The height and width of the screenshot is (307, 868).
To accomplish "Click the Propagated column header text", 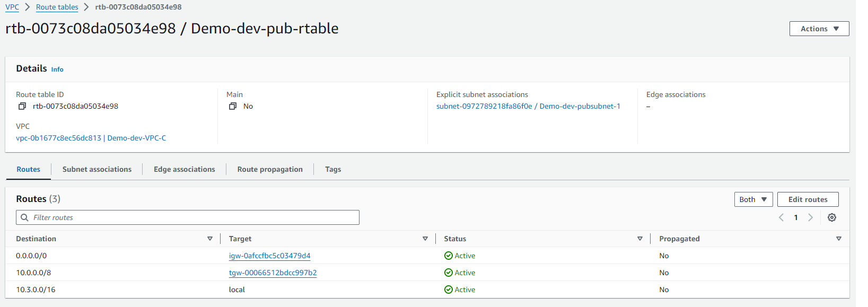I will click(679, 239).
